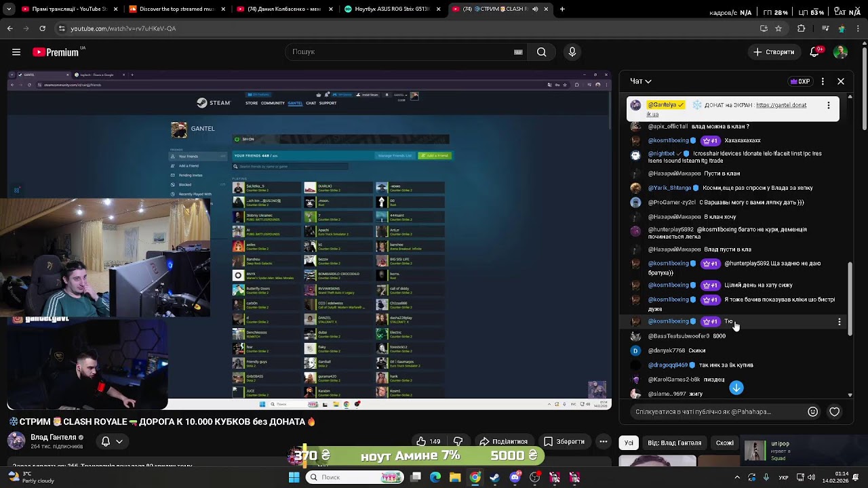Launch Microsoft Edge from the taskbar
The height and width of the screenshot is (488, 868).
tap(435, 477)
